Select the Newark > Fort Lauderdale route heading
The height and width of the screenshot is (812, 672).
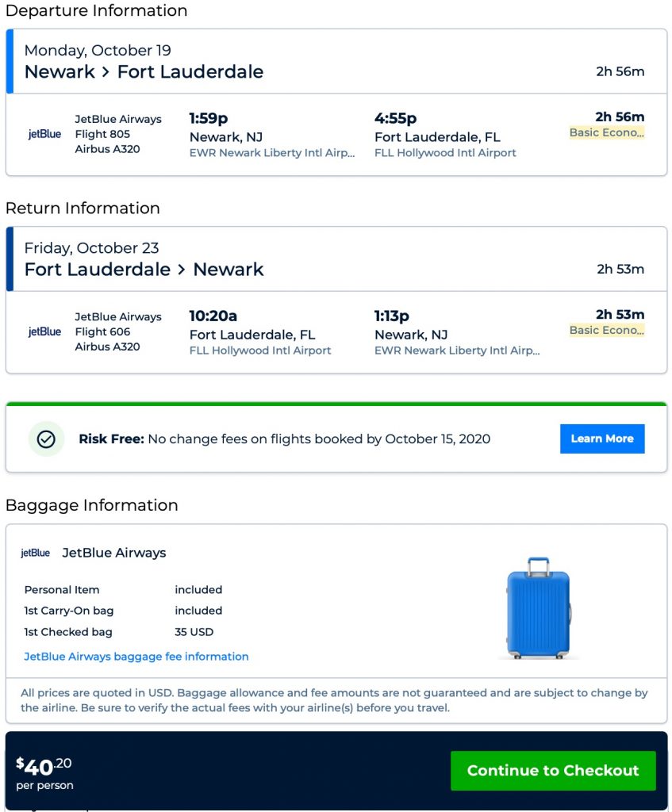[144, 72]
